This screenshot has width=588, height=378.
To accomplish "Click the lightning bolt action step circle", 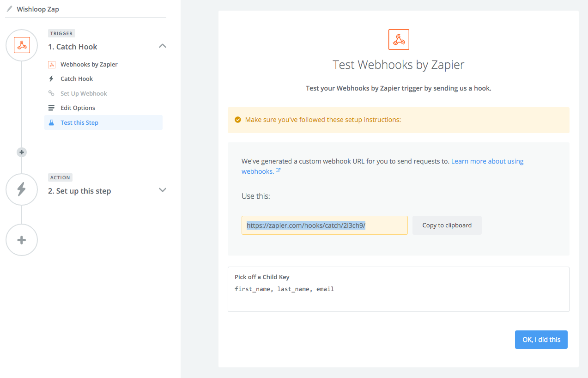I will click(22, 189).
